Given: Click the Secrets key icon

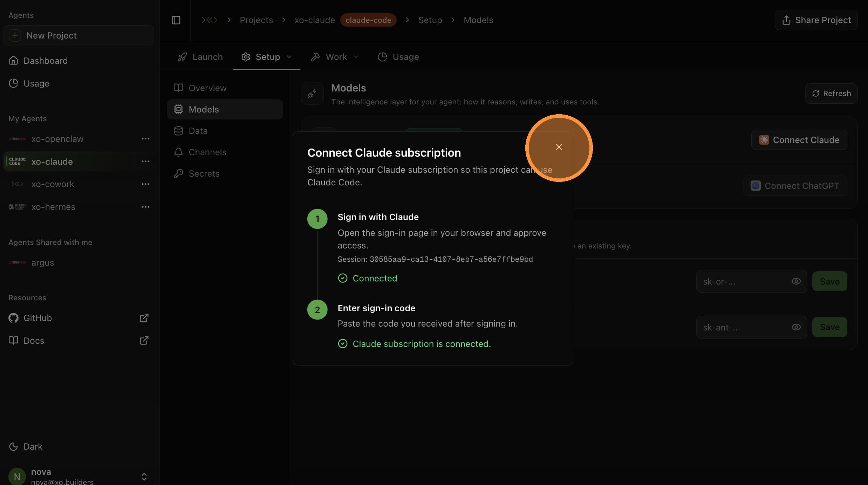Looking at the screenshot, I should pyautogui.click(x=178, y=173).
